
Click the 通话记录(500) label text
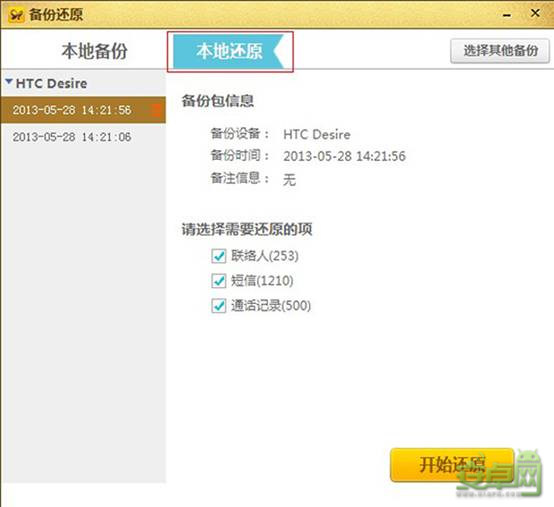(271, 306)
